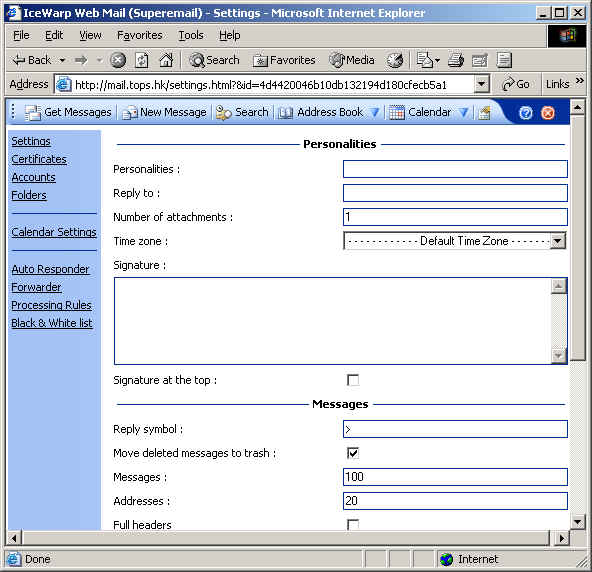
Task: Open the browser Favorites pane
Action: click(284, 60)
